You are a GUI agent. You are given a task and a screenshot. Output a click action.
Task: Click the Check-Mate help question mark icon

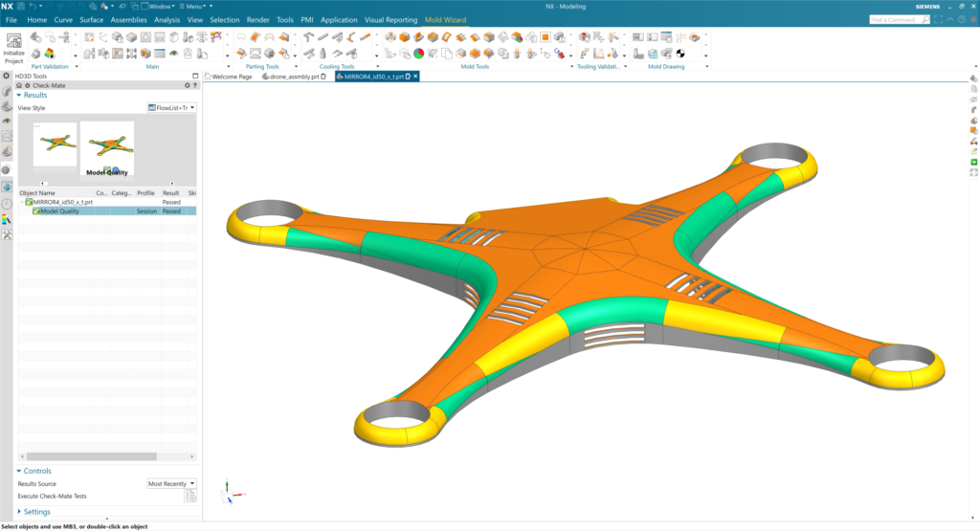[194, 85]
